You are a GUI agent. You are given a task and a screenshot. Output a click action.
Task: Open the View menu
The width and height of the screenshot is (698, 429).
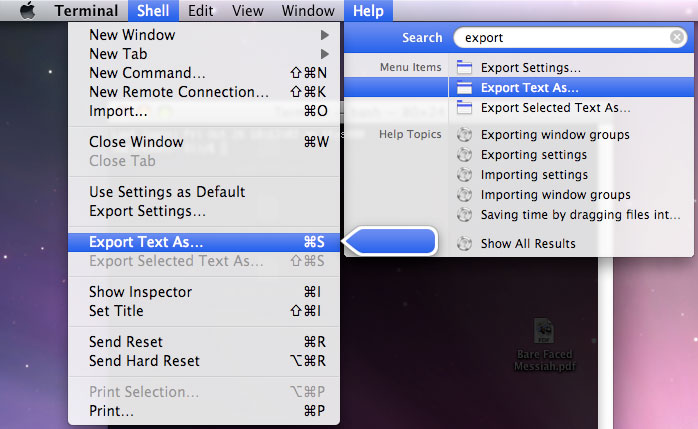[248, 10]
